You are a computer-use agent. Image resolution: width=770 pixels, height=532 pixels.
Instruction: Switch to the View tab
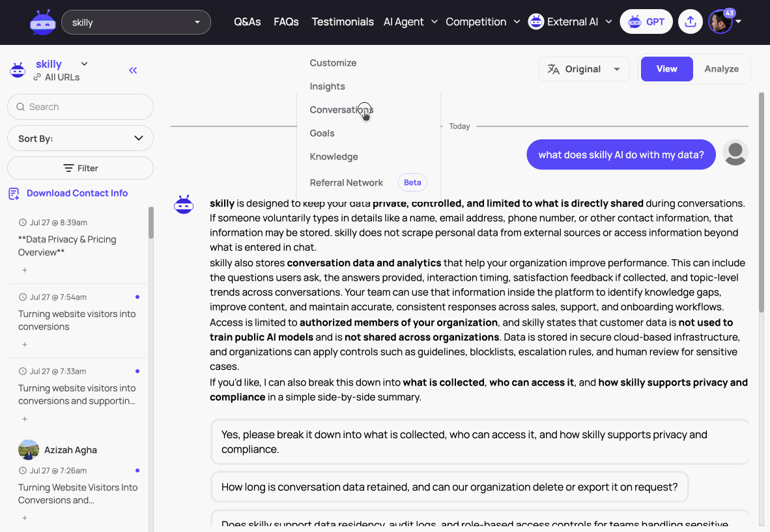(x=666, y=69)
